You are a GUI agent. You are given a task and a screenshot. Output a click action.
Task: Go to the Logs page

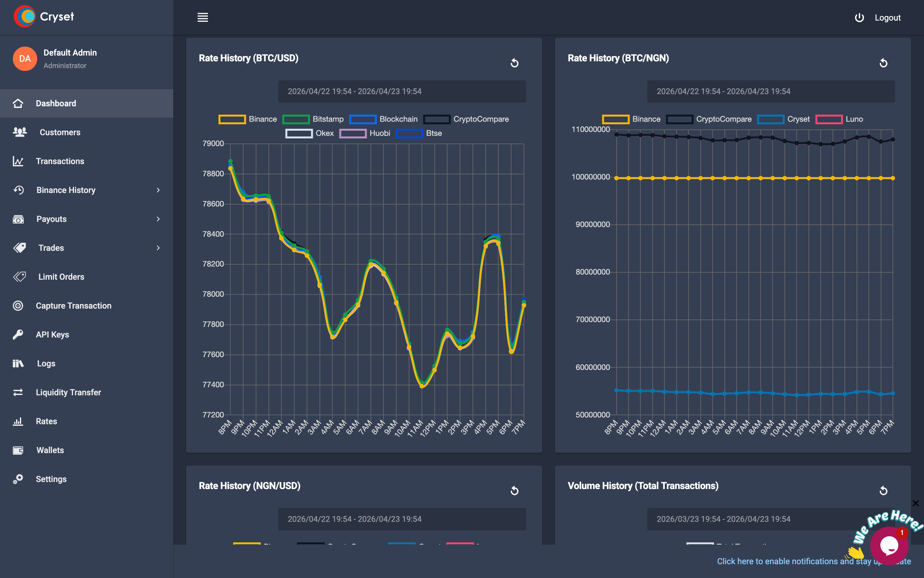(87, 363)
